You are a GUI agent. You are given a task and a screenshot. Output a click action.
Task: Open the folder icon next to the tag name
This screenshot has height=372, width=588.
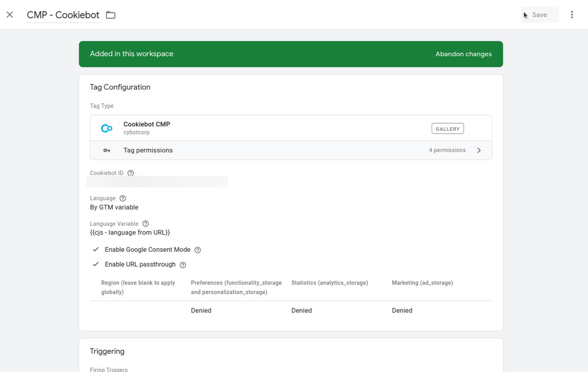(110, 15)
